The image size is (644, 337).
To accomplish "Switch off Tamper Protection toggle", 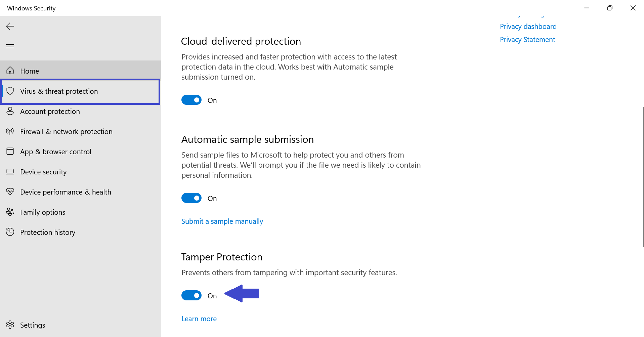I will click(191, 295).
